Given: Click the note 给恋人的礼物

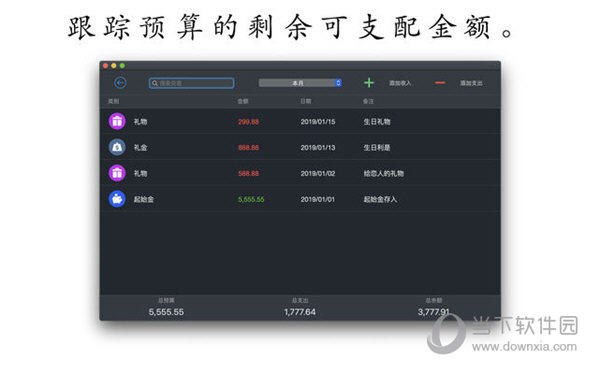Looking at the screenshot, I should click(383, 173).
